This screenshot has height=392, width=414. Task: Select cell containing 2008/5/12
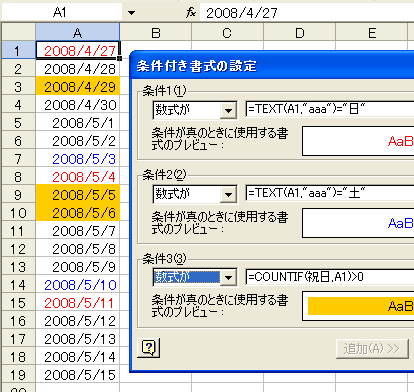point(77,321)
